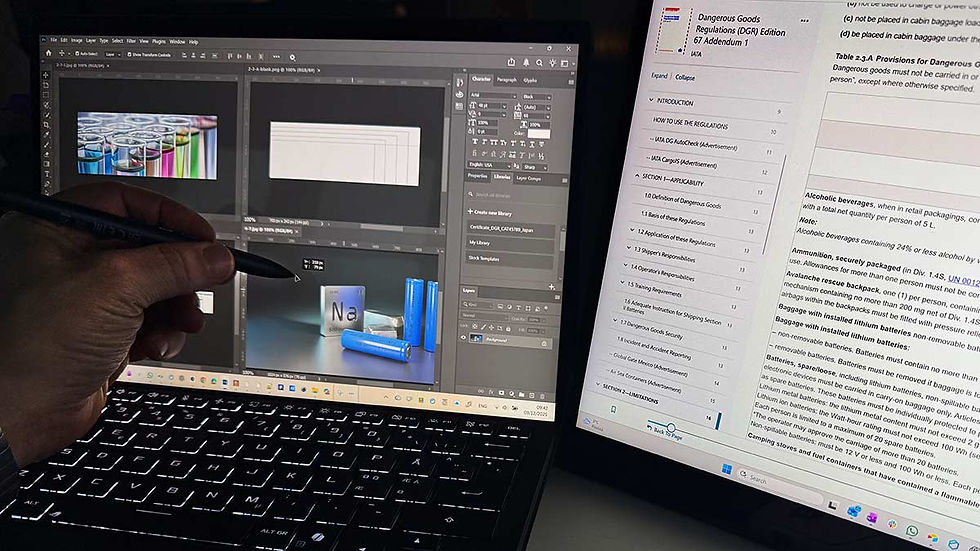This screenshot has width=980, height=551.
Task: Open Photoshop notifications bell icon
Action: 526,62
